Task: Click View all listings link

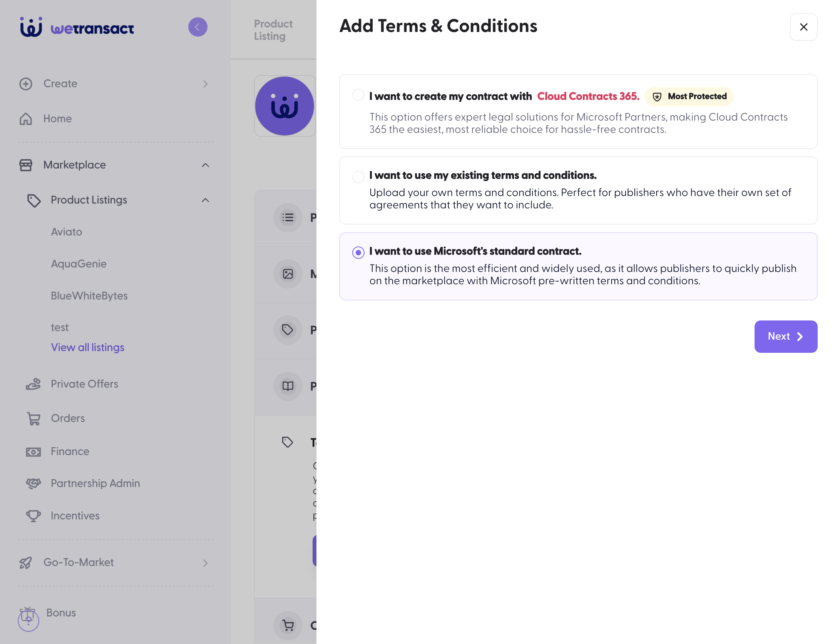Action: pos(88,347)
